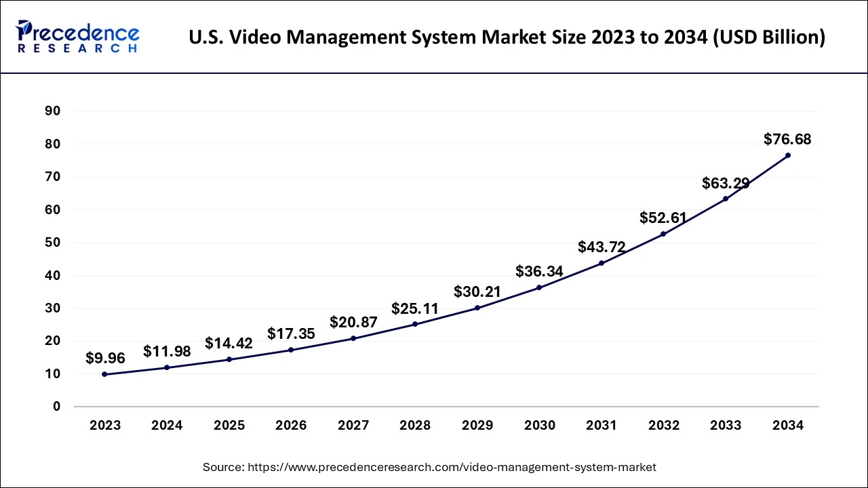868x488 pixels.
Task: Click the $30.21 data label
Action: (477, 292)
